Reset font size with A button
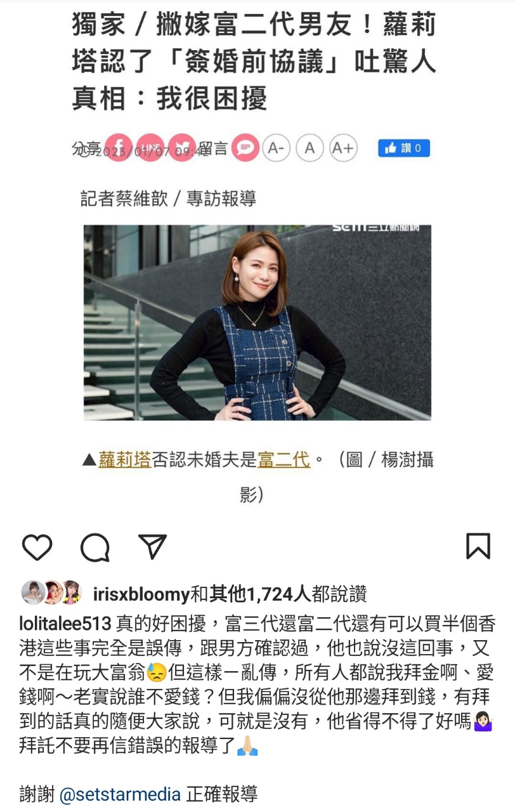The height and width of the screenshot is (812, 515). tap(310, 148)
